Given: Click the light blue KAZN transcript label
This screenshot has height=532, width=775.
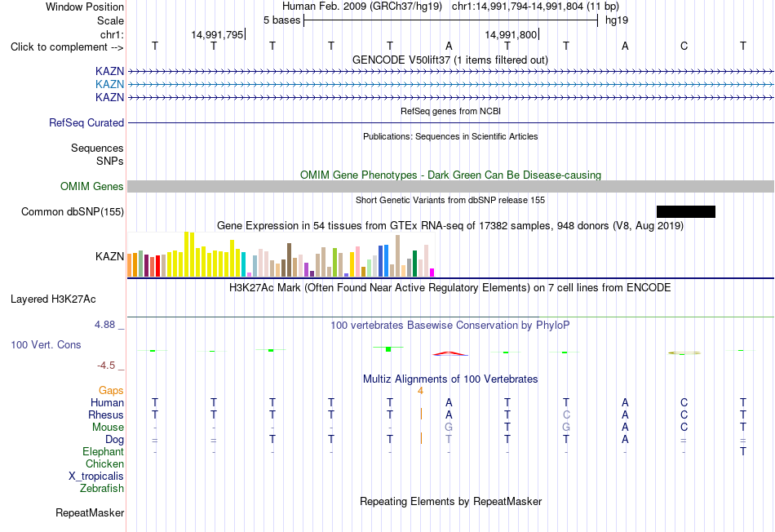Looking at the screenshot, I should (109, 84).
